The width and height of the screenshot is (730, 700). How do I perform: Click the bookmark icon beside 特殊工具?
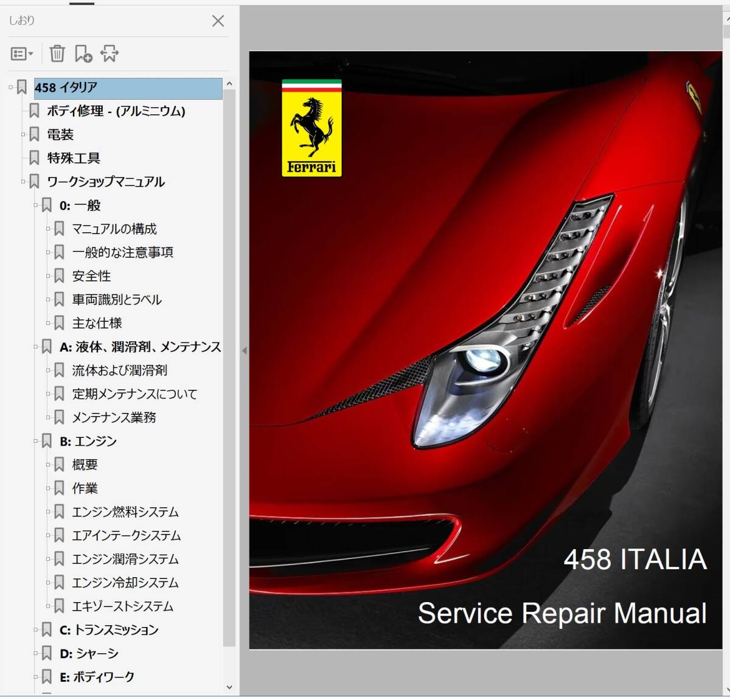tap(35, 158)
